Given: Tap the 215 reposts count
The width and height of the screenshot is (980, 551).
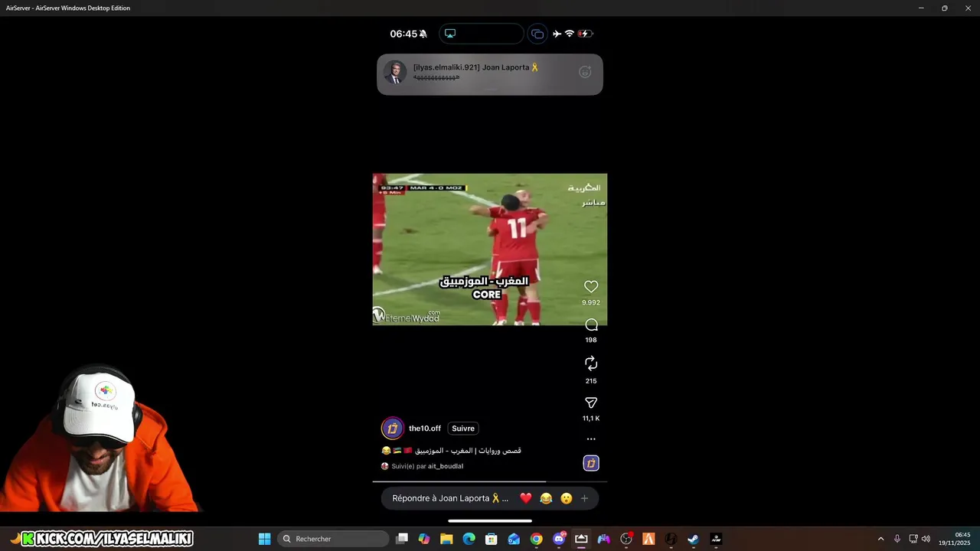Looking at the screenshot, I should (591, 381).
